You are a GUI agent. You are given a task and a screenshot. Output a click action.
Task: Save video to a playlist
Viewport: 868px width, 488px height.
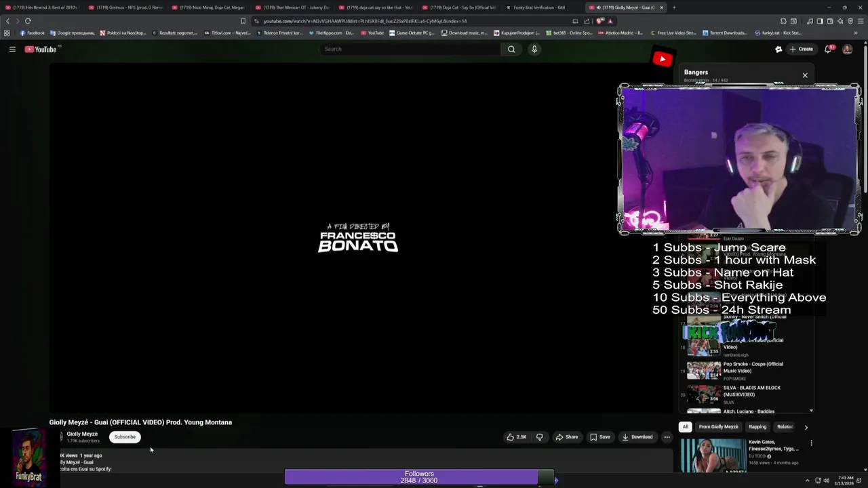click(x=599, y=437)
